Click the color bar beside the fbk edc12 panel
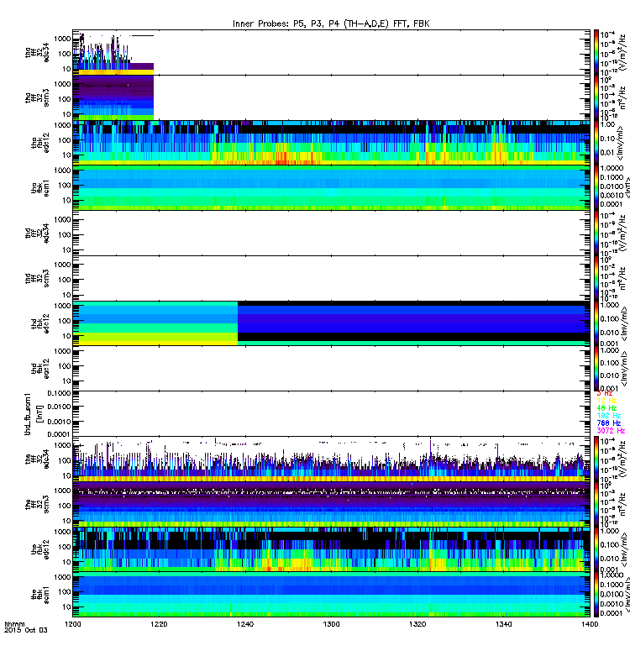The width and height of the screenshot is (630, 672). tap(596, 549)
